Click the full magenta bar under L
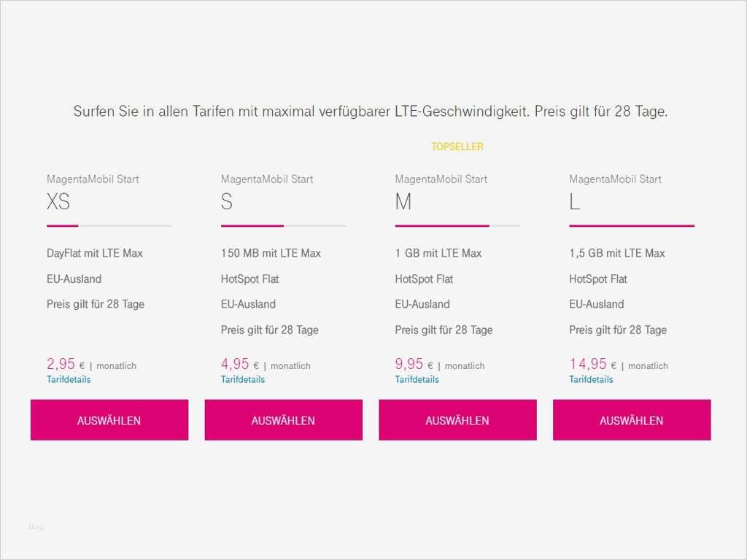This screenshot has width=747, height=560. tap(632, 226)
